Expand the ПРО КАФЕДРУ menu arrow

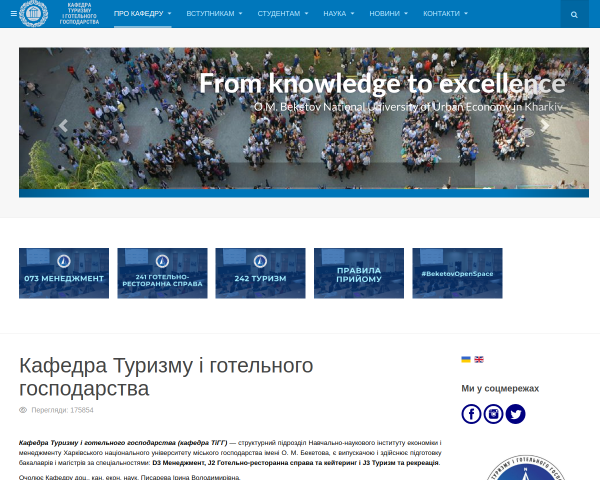point(170,13)
